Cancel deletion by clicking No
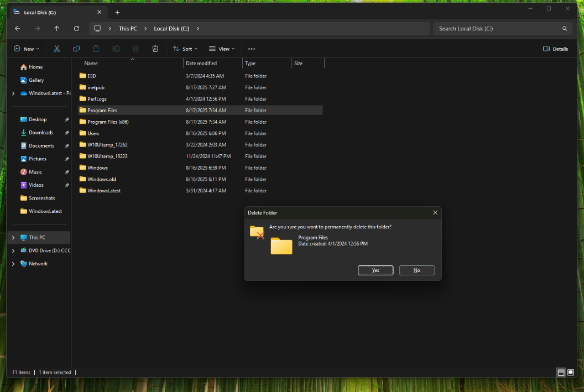 (416, 270)
